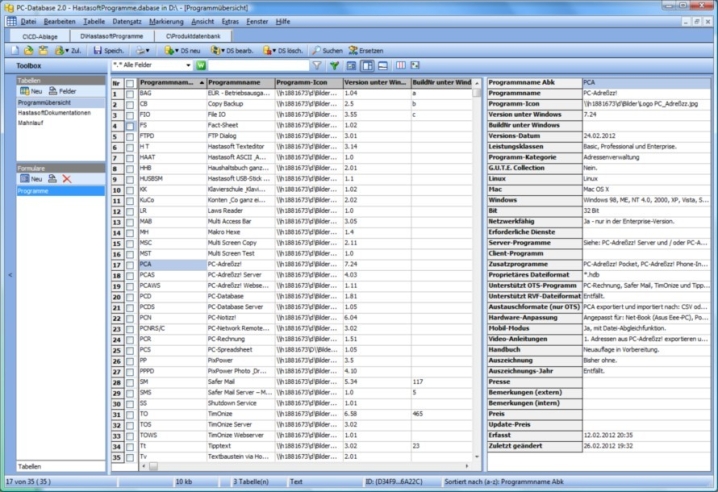
Task: Toggle the select-all checkbox in table header
Action: click(130, 82)
